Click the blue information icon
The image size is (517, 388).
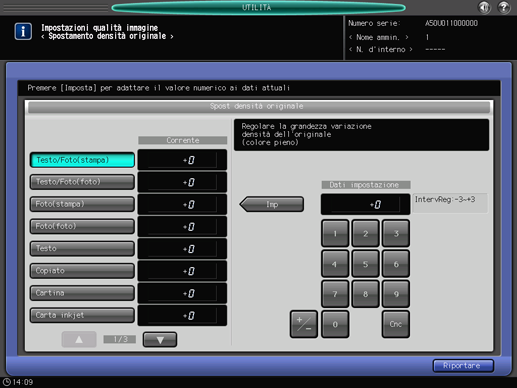(23, 31)
